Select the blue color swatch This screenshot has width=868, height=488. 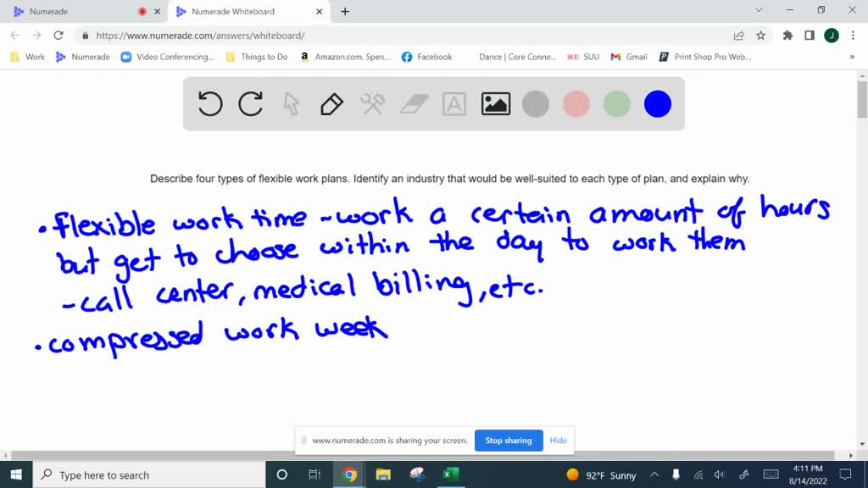[657, 103]
